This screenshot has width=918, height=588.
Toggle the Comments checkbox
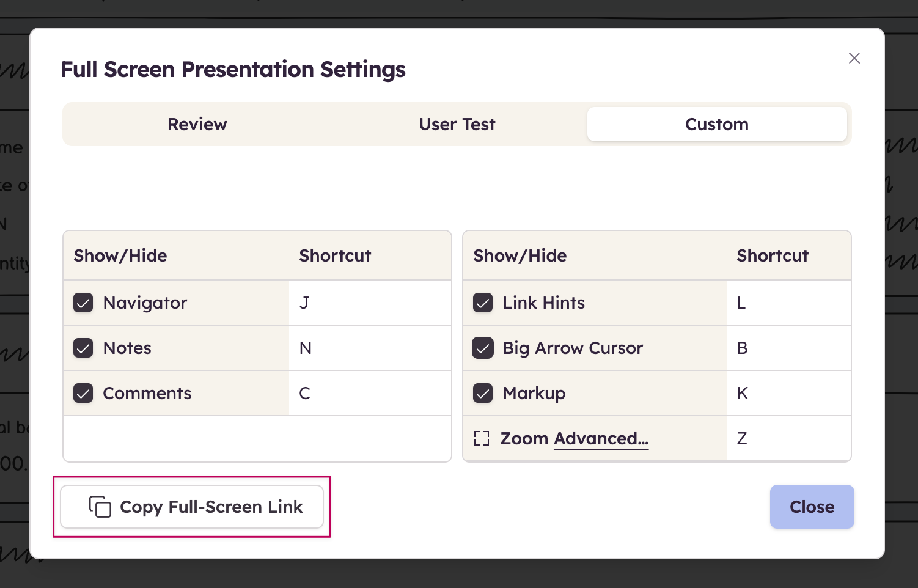tap(83, 393)
